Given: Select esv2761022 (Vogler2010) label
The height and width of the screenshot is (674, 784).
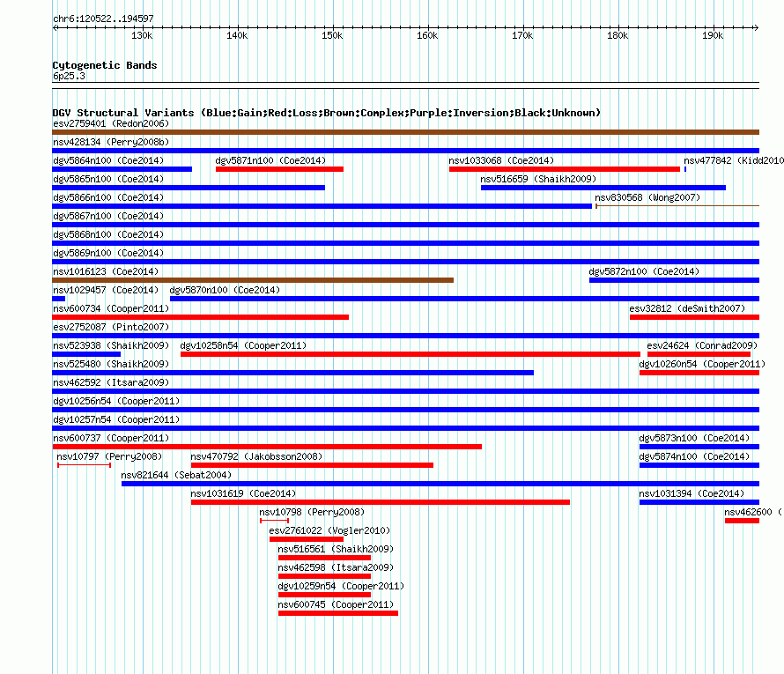Looking at the screenshot, I should point(330,530).
